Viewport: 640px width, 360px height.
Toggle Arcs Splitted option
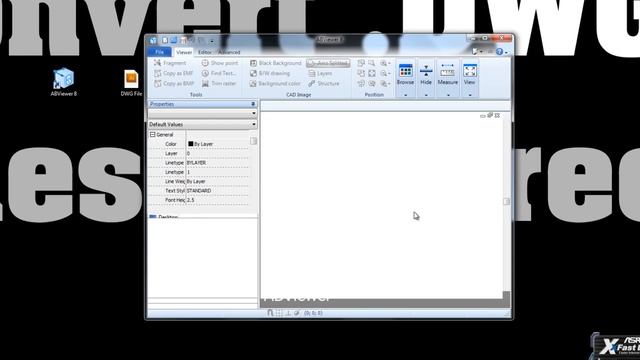(328, 63)
